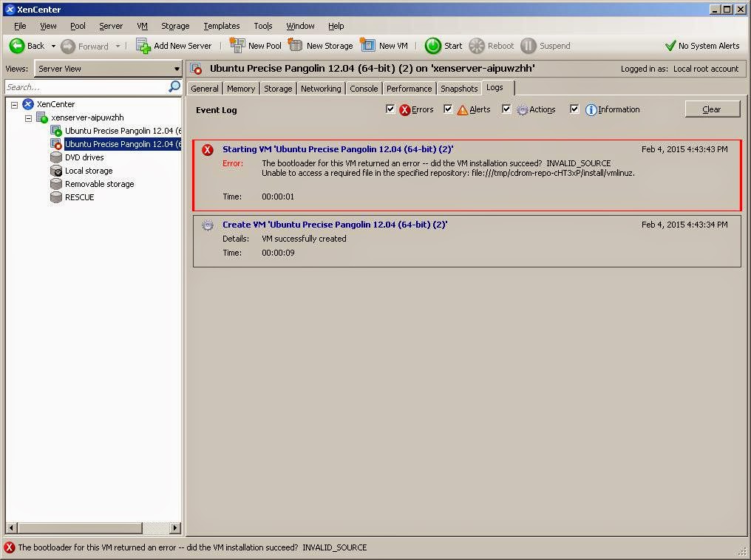Click the Removable storage icon
Image resolution: width=751 pixels, height=560 pixels.
point(56,184)
